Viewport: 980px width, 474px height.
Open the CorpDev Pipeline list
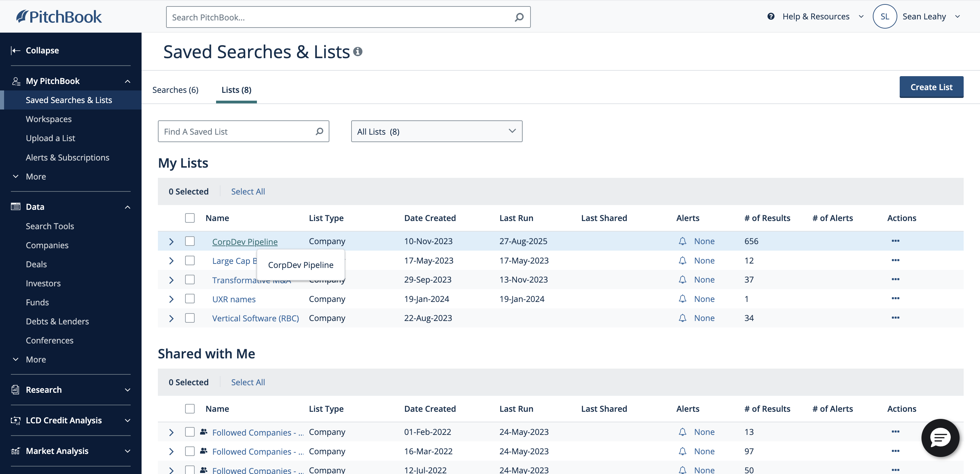245,241
